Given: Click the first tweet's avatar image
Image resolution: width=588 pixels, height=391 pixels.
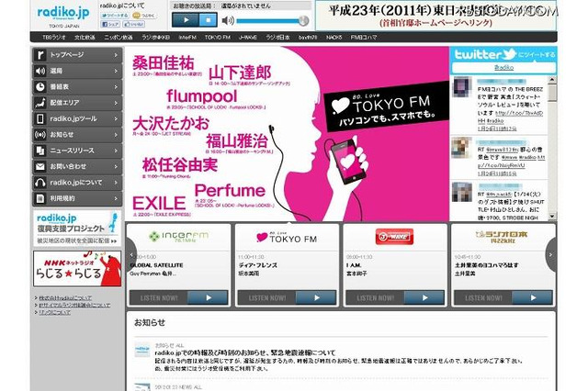Looking at the screenshot, I should pyautogui.click(x=461, y=86).
